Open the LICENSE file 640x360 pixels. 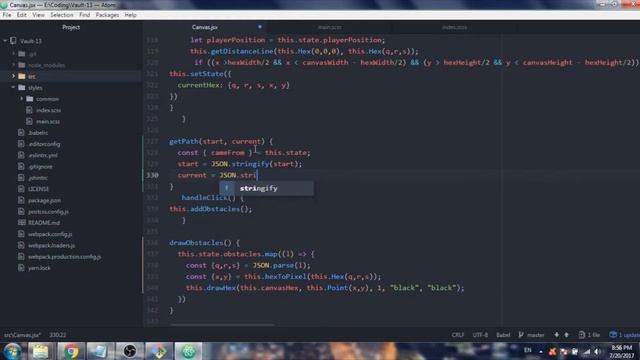[x=38, y=189]
